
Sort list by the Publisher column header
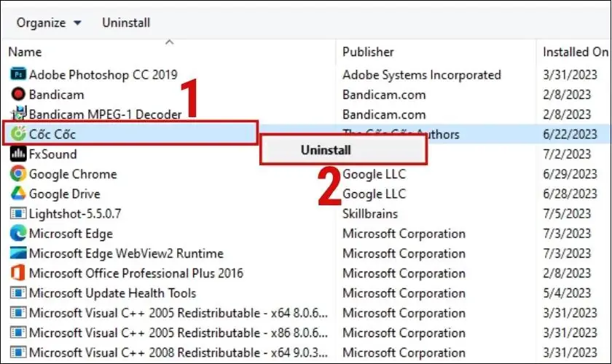(368, 52)
